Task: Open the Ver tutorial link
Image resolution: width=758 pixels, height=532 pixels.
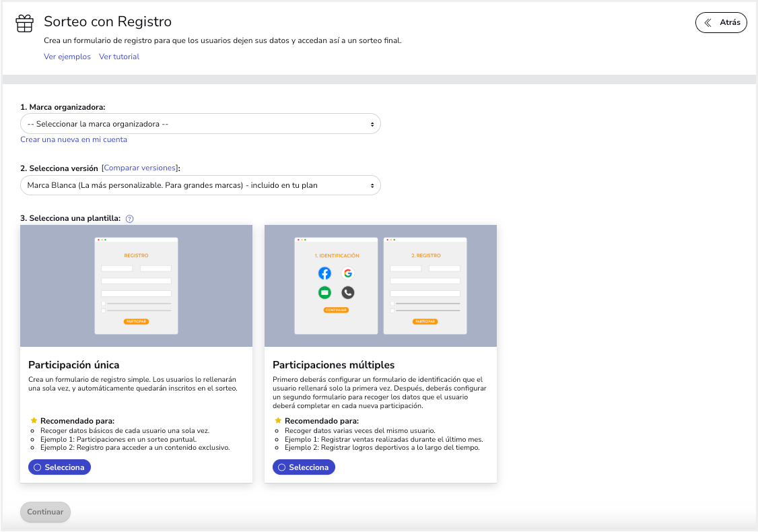Action: [119, 57]
